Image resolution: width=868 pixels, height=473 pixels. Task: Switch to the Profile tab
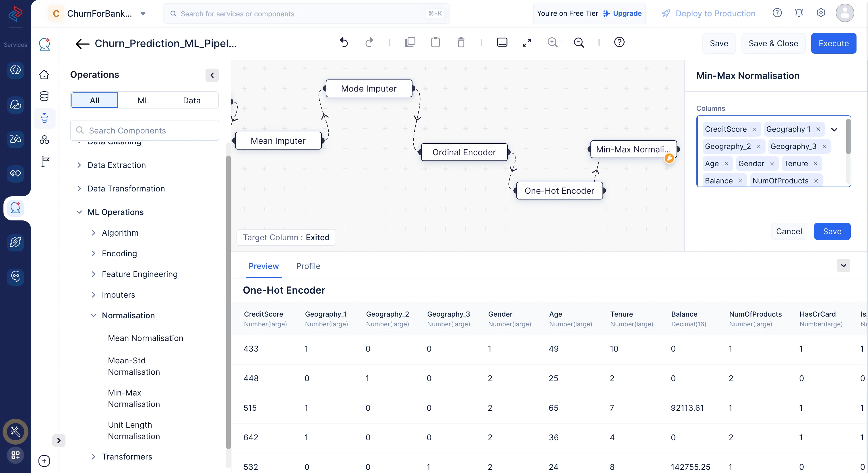click(x=308, y=266)
